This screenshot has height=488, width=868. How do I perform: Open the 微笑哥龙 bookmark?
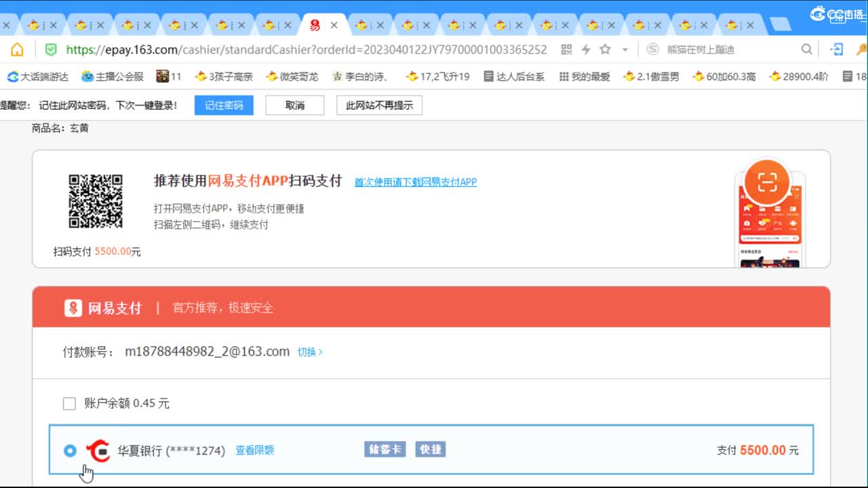[x=292, y=77]
